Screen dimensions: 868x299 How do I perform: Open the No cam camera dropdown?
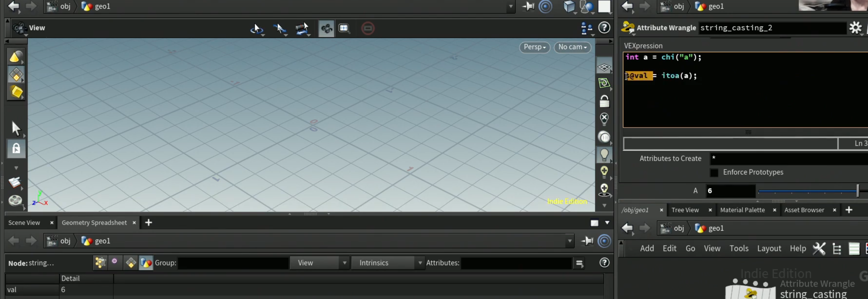pos(572,47)
